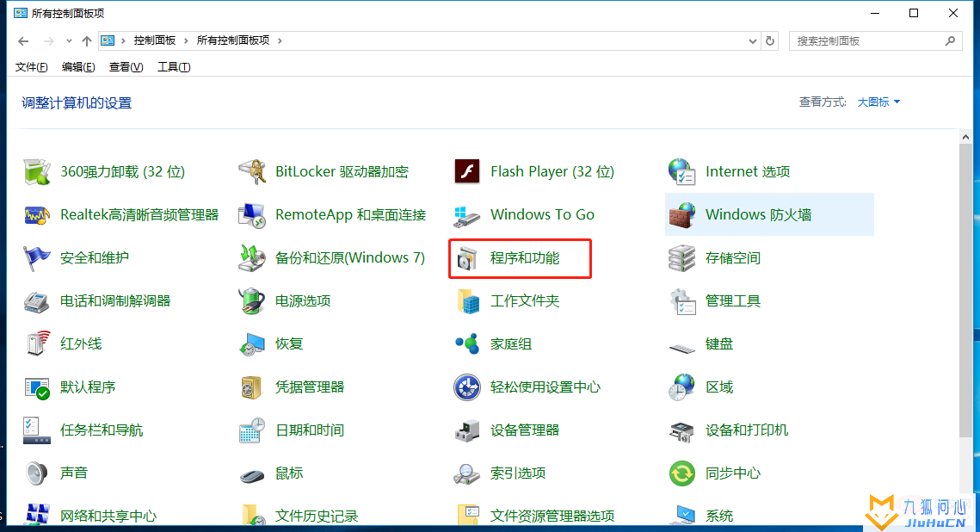Open the Flash Player (32 位) icon
This screenshot has height=532, width=980.
[x=467, y=171]
